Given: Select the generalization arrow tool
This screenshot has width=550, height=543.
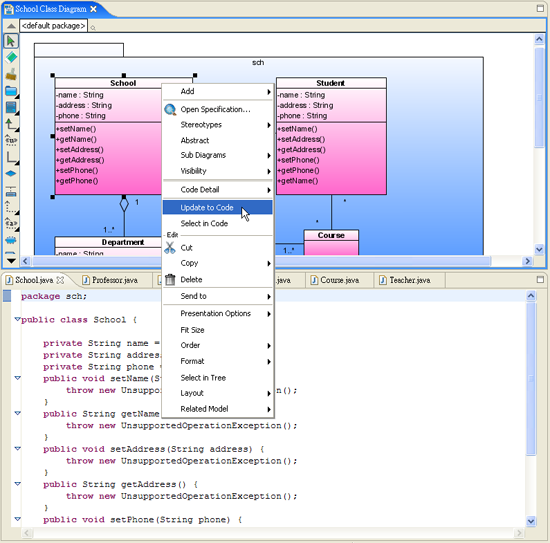Looking at the screenshot, I should point(11,124).
